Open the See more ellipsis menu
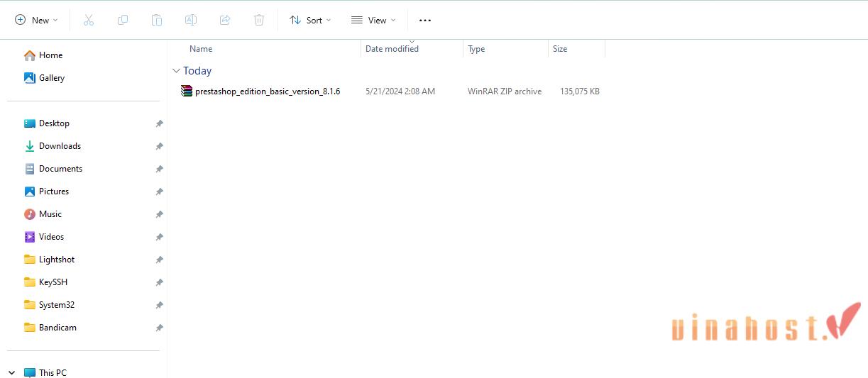This screenshot has height=378, width=868. click(x=425, y=21)
